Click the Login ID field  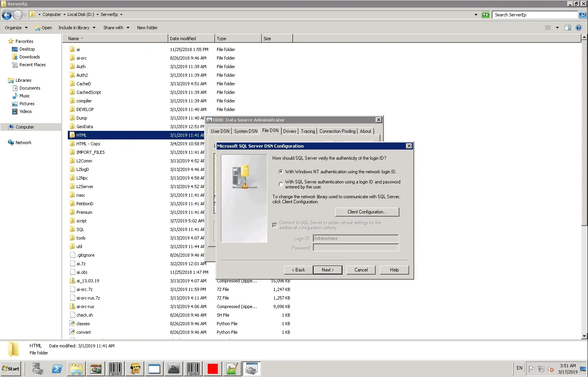[356, 238]
